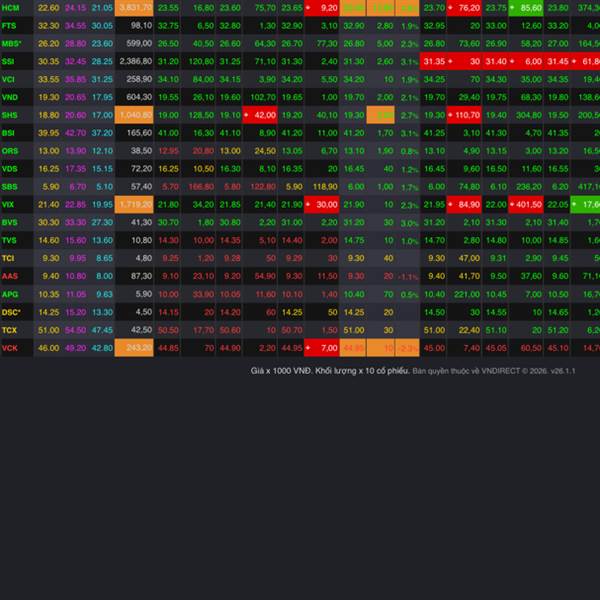Click TCX floor price 47.45
This screenshot has height=600, width=600.
[102, 330]
